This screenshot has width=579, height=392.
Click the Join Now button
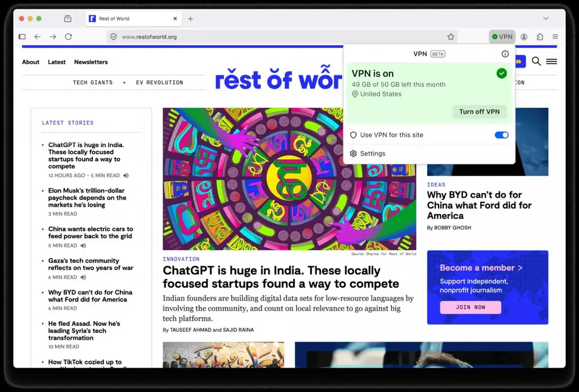click(471, 307)
